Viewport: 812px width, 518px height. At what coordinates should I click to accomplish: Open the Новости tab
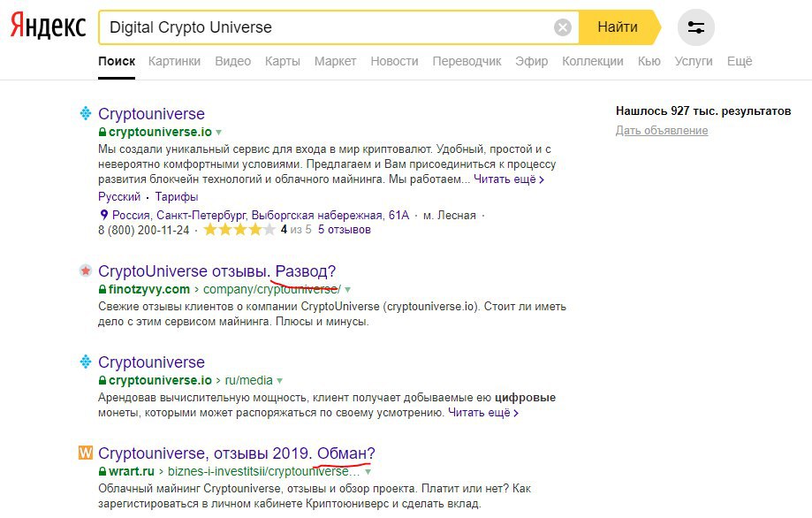point(394,61)
